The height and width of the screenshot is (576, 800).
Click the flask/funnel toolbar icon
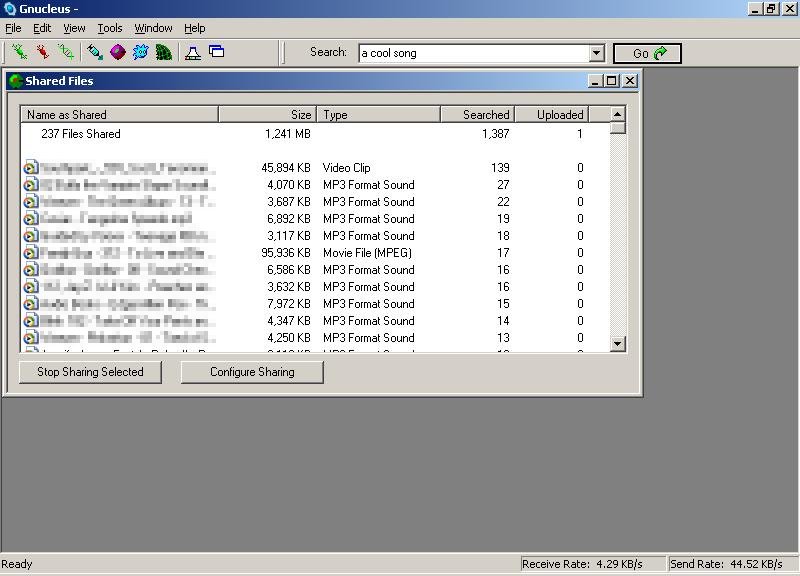(x=193, y=52)
